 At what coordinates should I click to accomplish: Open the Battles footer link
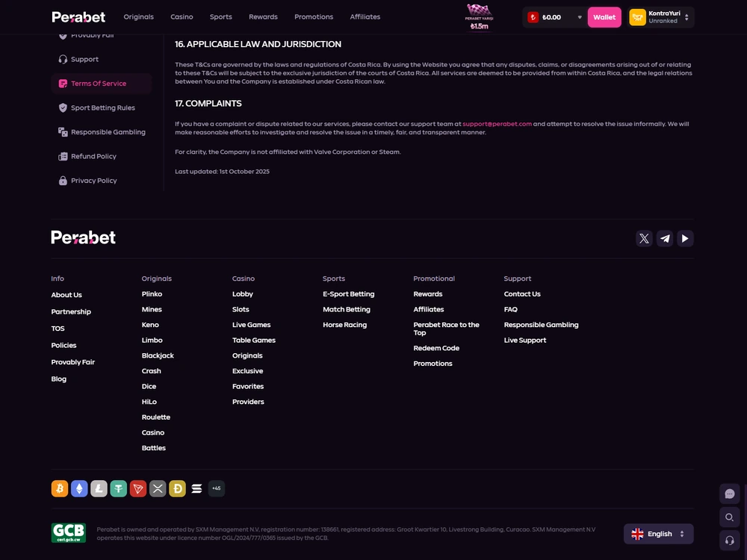[x=154, y=448]
